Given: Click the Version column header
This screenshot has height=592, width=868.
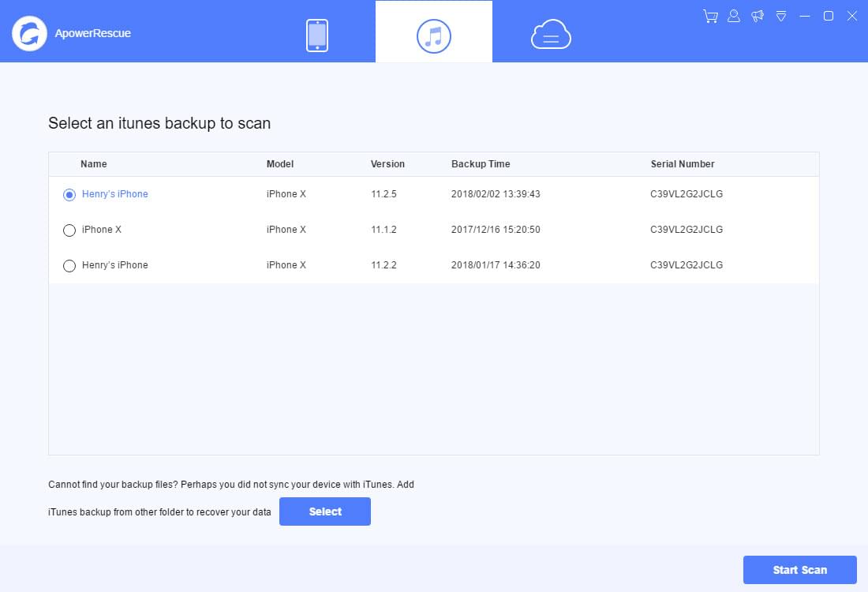Looking at the screenshot, I should click(387, 163).
